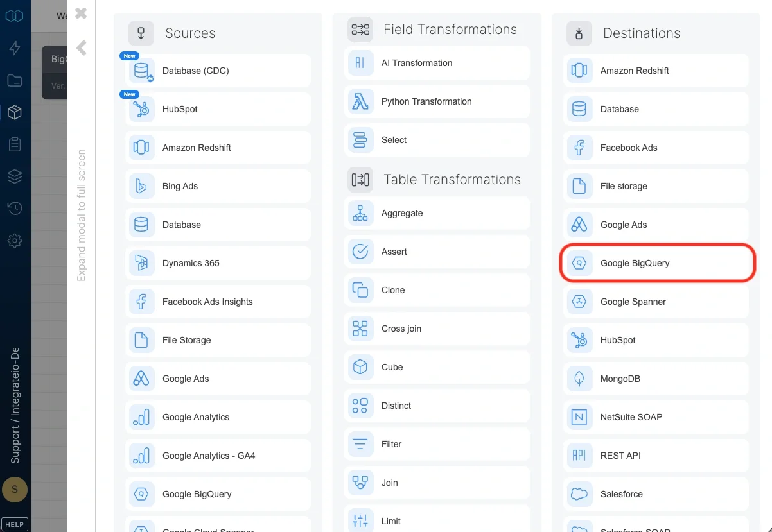Click the layers stack icon in the sidebar
The height and width of the screenshot is (532, 772).
point(14,176)
